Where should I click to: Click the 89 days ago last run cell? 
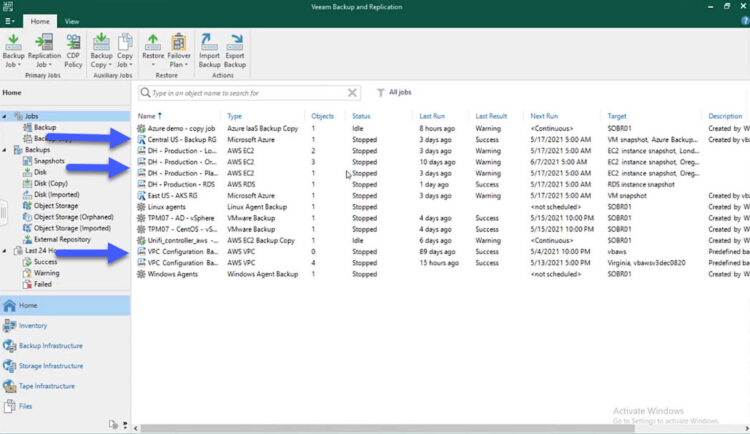point(438,252)
